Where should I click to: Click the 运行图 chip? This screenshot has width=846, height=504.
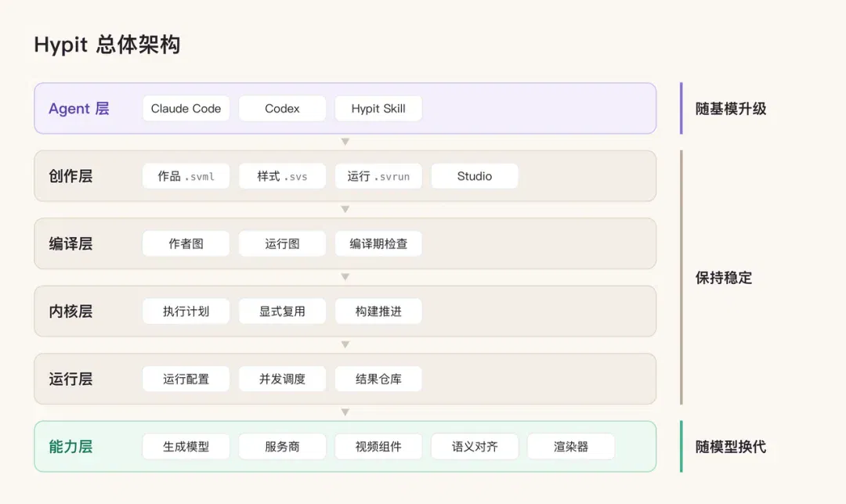[282, 243]
